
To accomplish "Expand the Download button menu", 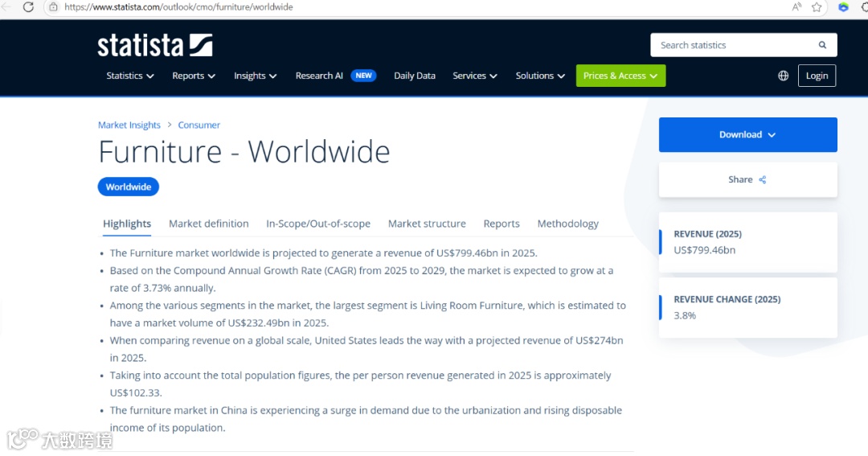I will click(x=748, y=134).
